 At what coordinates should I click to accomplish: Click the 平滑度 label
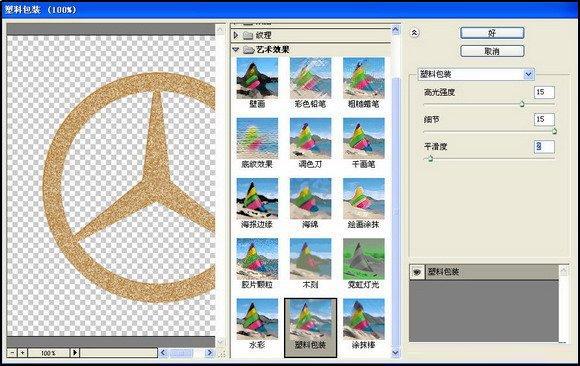click(436, 147)
